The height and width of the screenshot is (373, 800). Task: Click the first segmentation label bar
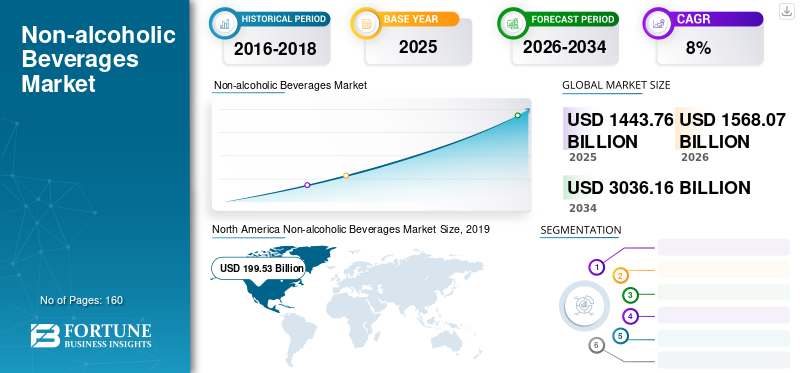723,247
